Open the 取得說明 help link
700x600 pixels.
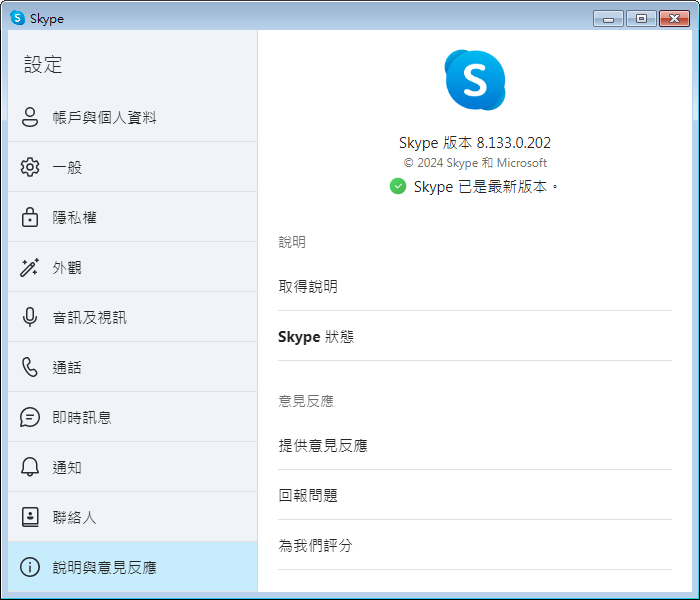tap(308, 286)
